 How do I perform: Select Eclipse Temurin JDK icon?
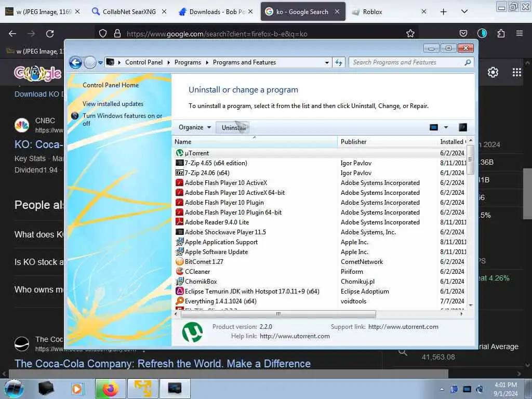point(179,291)
